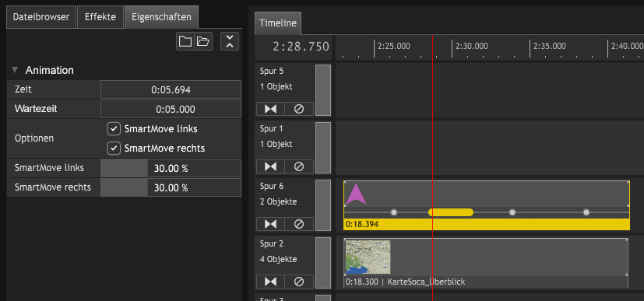Click the Wartezeit row label

(x=36, y=109)
